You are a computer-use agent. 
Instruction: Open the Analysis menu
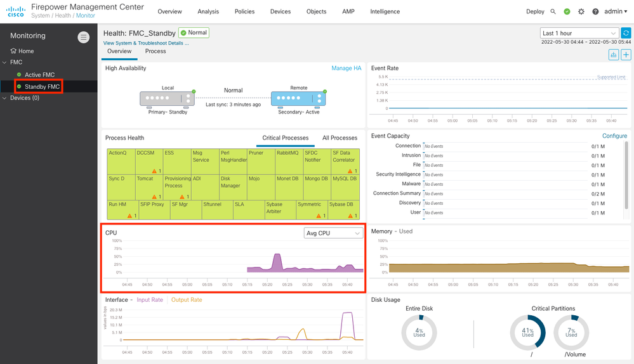point(208,11)
